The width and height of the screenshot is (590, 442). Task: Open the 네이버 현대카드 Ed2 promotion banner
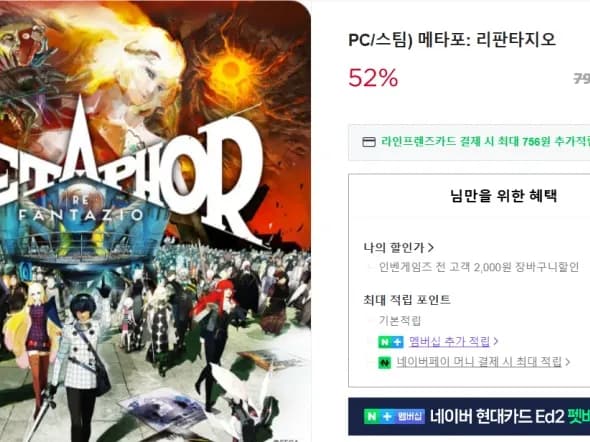click(x=469, y=416)
